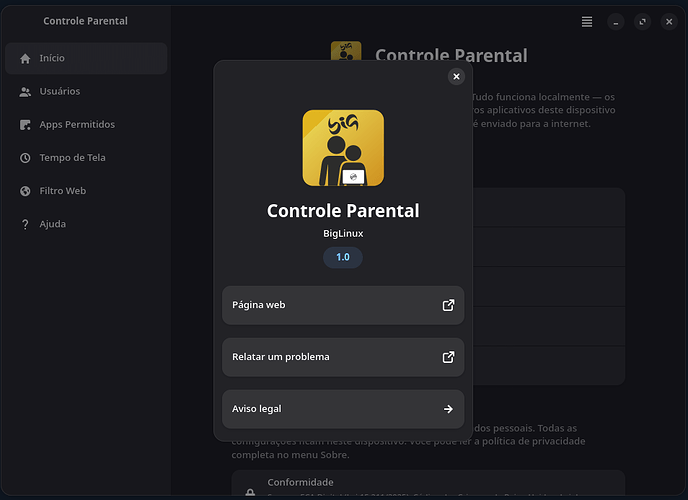
Task: Click external link icon beside Relatar um problema
Action: click(448, 357)
